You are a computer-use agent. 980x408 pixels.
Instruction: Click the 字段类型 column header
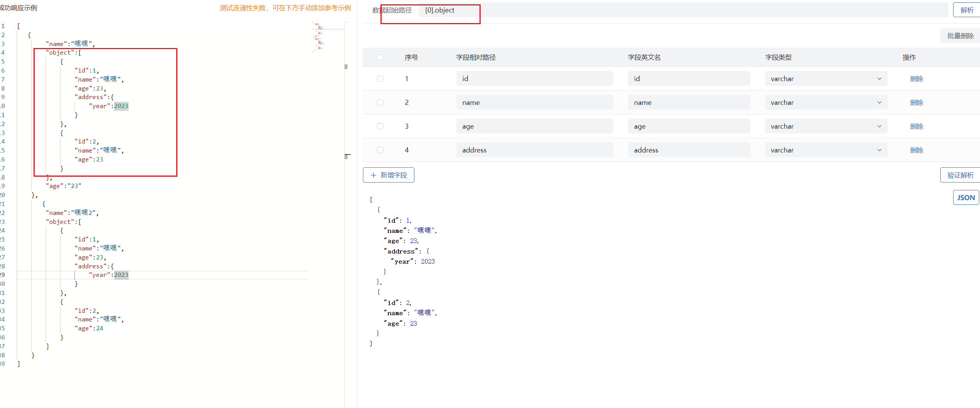click(x=778, y=57)
